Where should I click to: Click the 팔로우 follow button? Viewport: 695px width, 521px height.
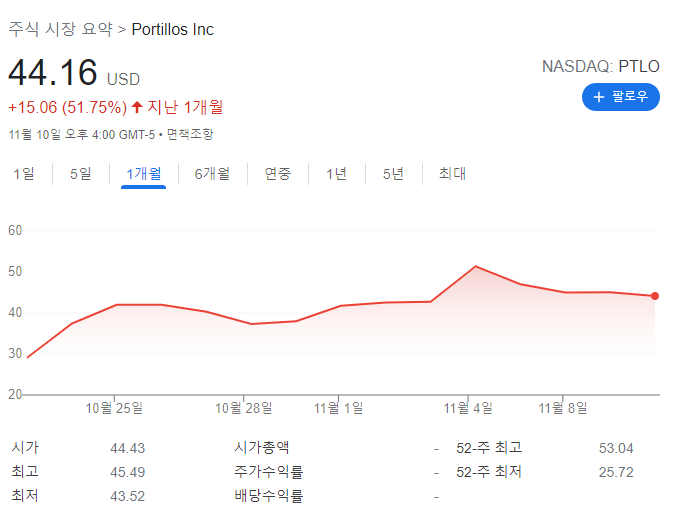(621, 97)
